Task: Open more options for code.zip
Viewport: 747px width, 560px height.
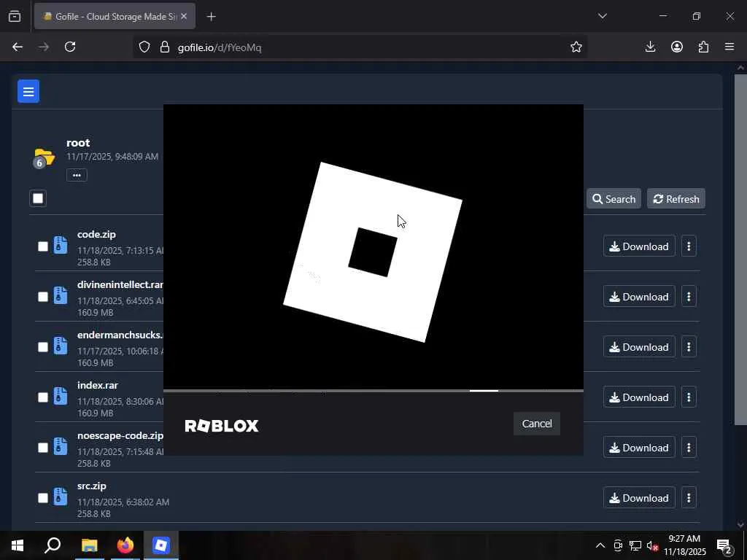Action: click(689, 246)
